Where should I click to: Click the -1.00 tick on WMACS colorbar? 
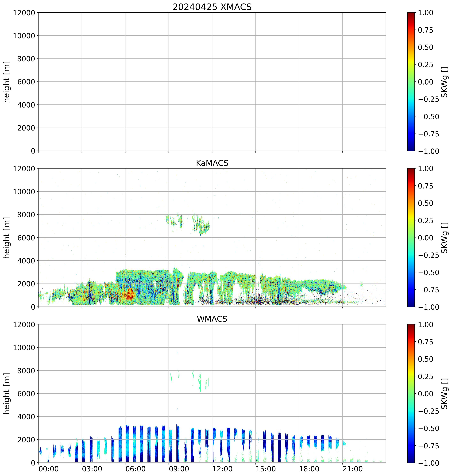(428, 463)
